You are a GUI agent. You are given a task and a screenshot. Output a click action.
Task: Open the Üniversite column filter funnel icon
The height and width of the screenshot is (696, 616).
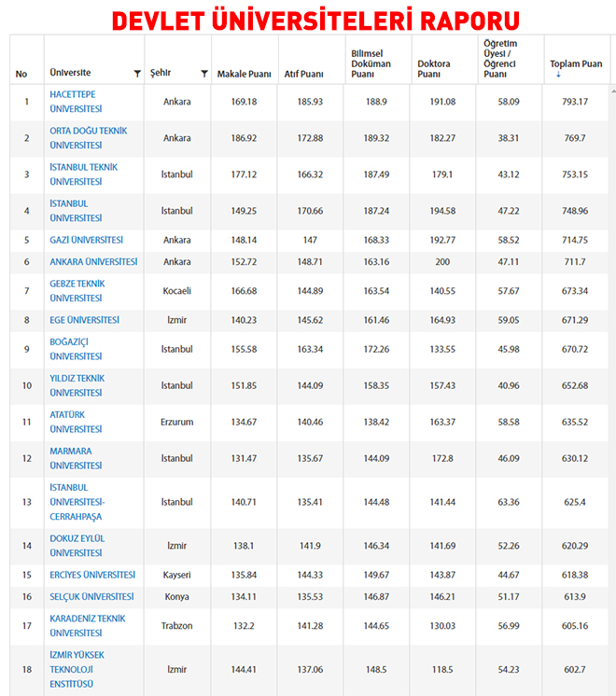coord(137,74)
